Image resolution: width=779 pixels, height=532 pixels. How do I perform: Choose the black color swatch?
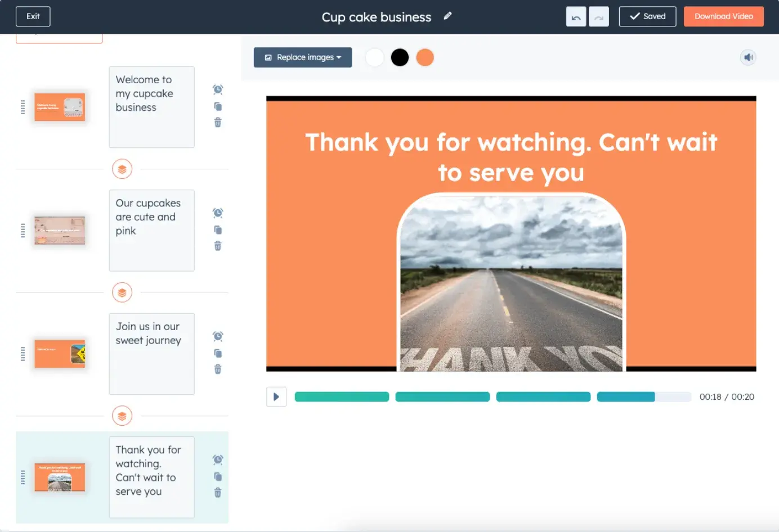[x=400, y=57]
